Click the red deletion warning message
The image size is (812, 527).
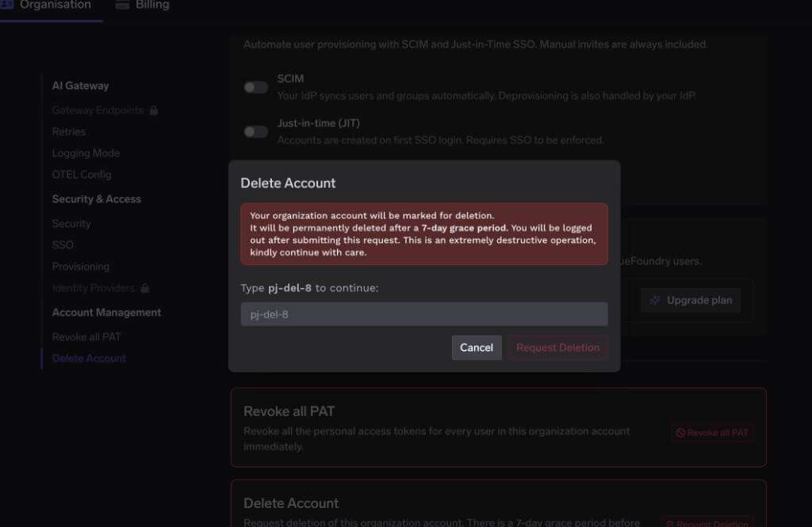click(x=424, y=234)
